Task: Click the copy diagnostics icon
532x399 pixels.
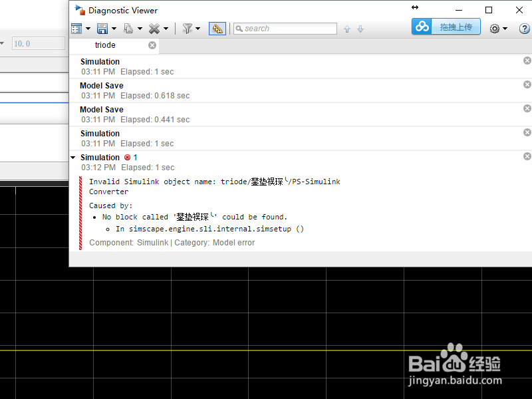Action: tap(128, 29)
